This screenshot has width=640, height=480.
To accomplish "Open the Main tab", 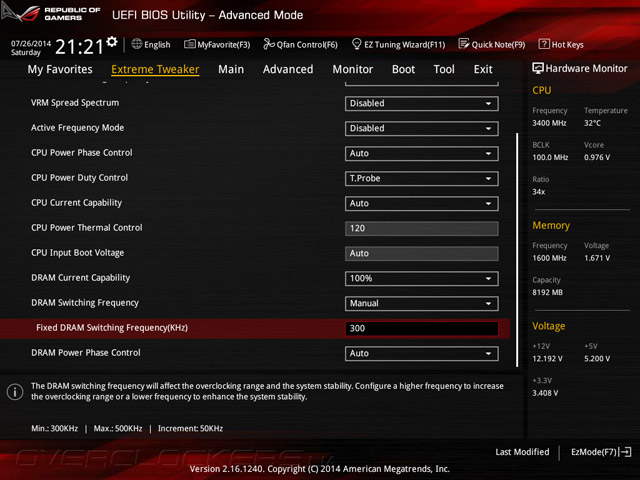I will click(x=231, y=69).
